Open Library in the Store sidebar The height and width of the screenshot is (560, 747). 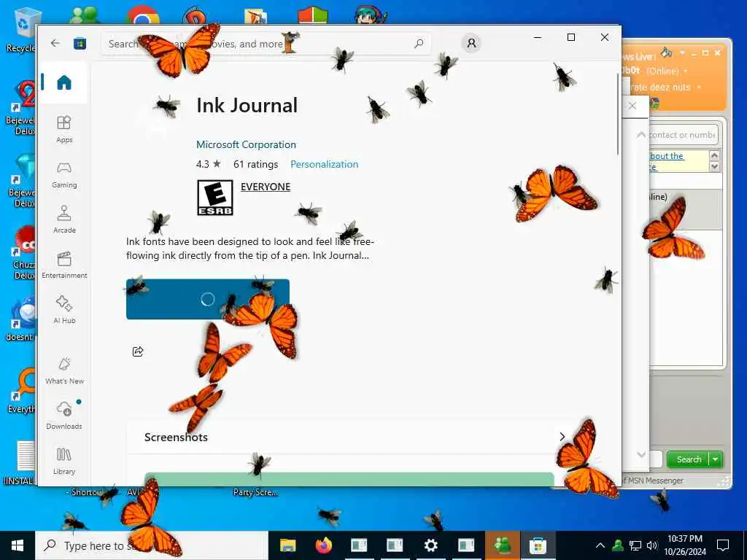64,461
